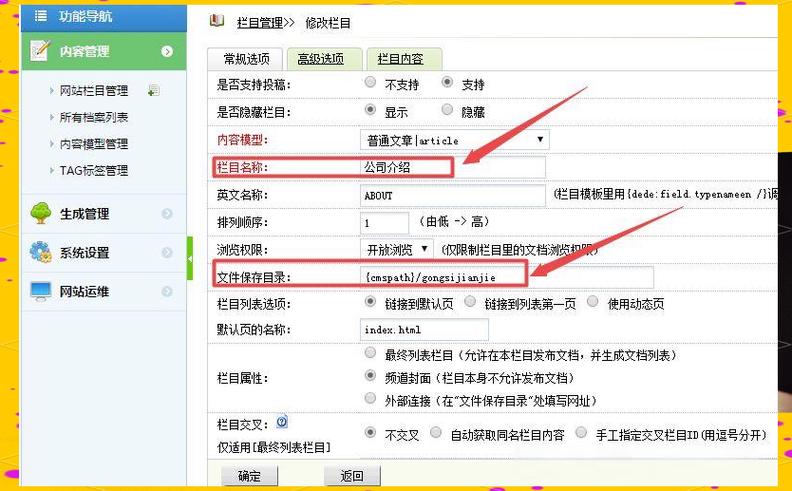Select 自动获取同名栏目内容 option
Viewport: 792px width, 491px height.
pos(435,433)
